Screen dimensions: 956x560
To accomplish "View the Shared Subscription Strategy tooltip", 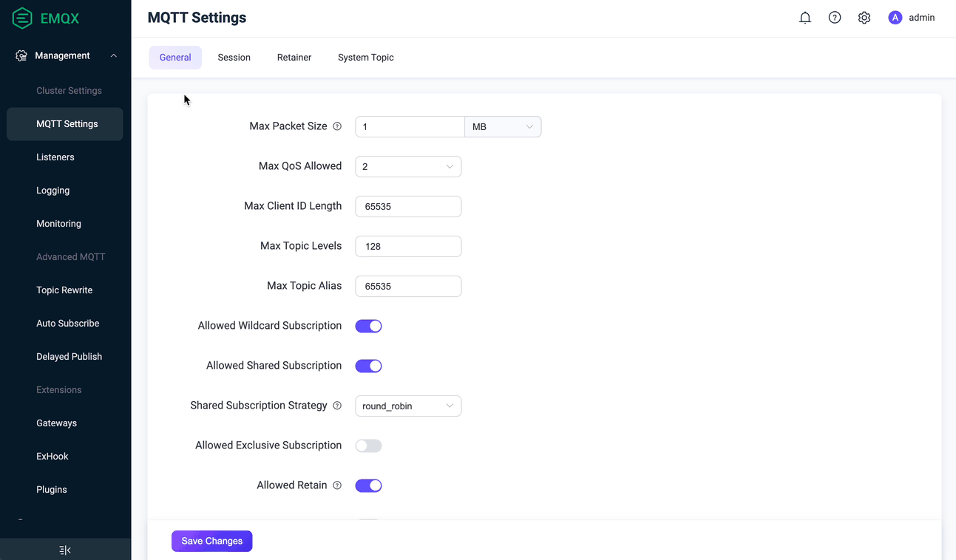I will [338, 405].
